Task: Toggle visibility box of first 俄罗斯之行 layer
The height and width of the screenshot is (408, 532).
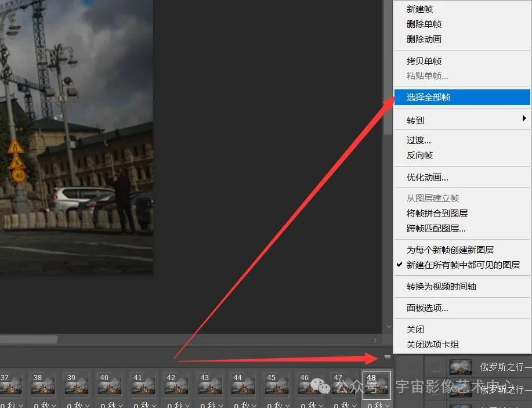Action: [x=436, y=367]
